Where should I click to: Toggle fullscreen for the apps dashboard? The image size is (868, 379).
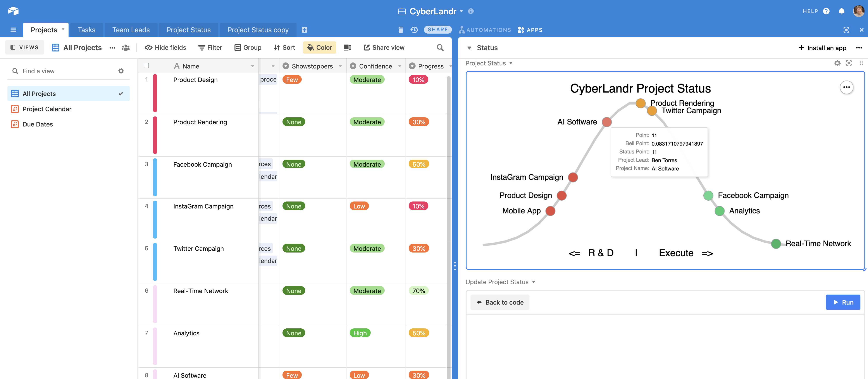(846, 30)
